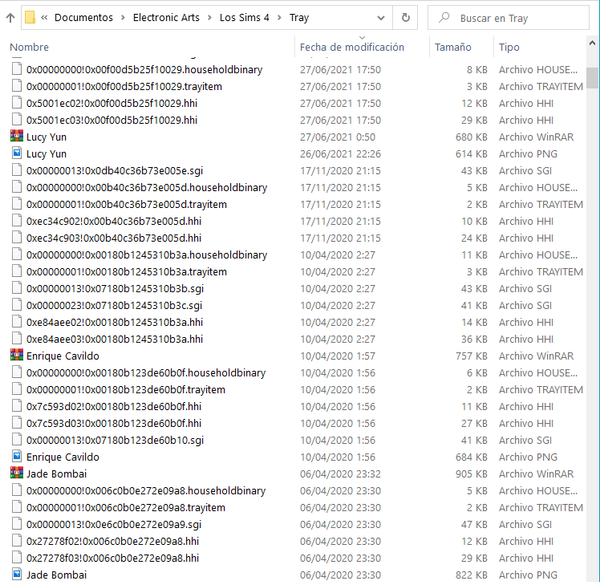This screenshot has height=582, width=600.
Task: Click icon of 0x5001ec02!0x00f00d5b25f10029.hhi
Action: (x=16, y=103)
